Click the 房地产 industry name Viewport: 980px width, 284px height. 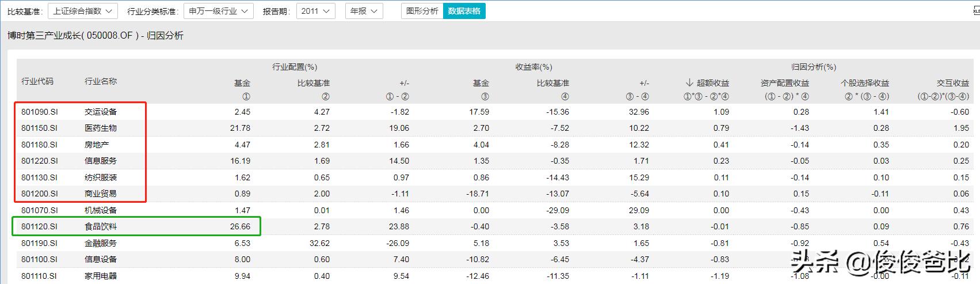tap(97, 145)
